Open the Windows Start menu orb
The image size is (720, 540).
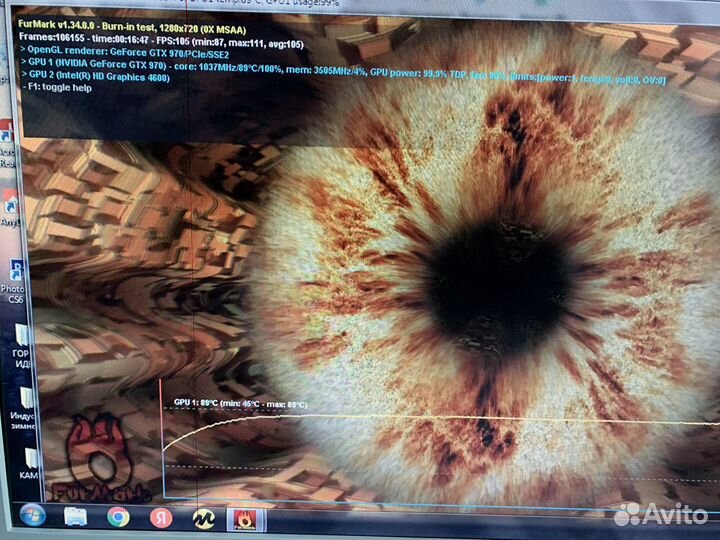click(x=32, y=517)
